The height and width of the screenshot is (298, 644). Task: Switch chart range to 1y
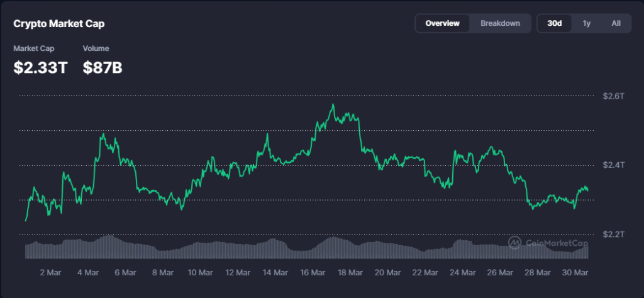tap(586, 23)
